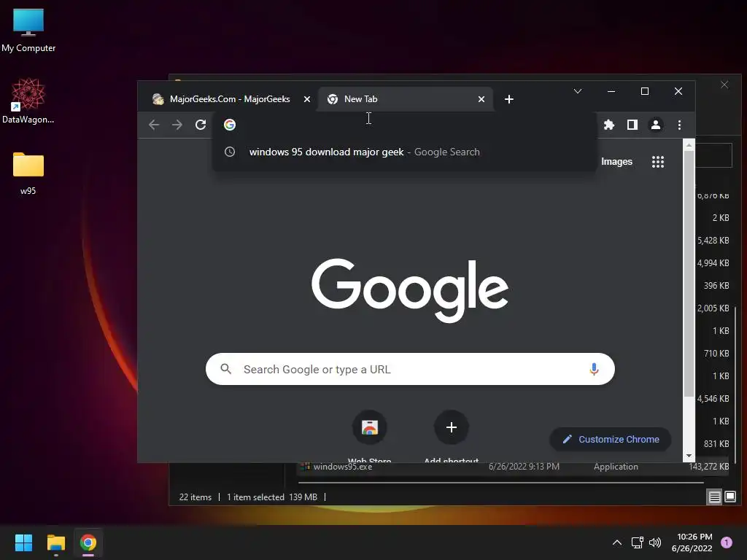Start voice search with microphone icon
Image resolution: width=747 pixels, height=560 pixels.
(x=594, y=369)
